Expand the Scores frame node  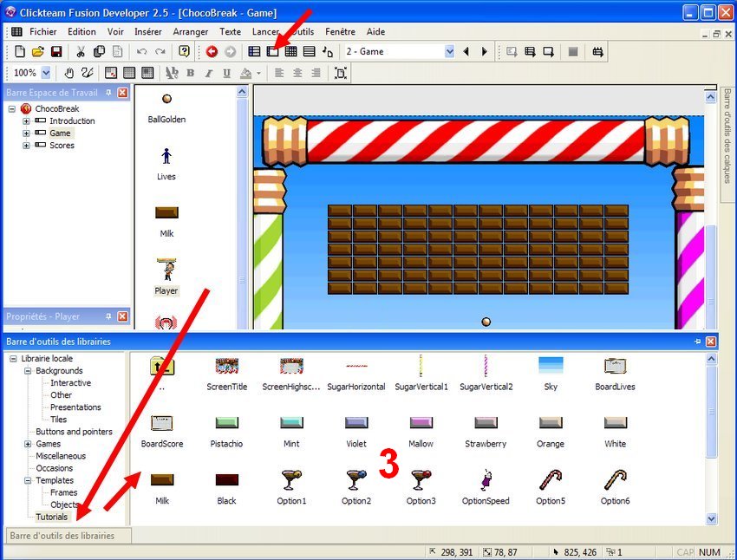[x=26, y=146]
